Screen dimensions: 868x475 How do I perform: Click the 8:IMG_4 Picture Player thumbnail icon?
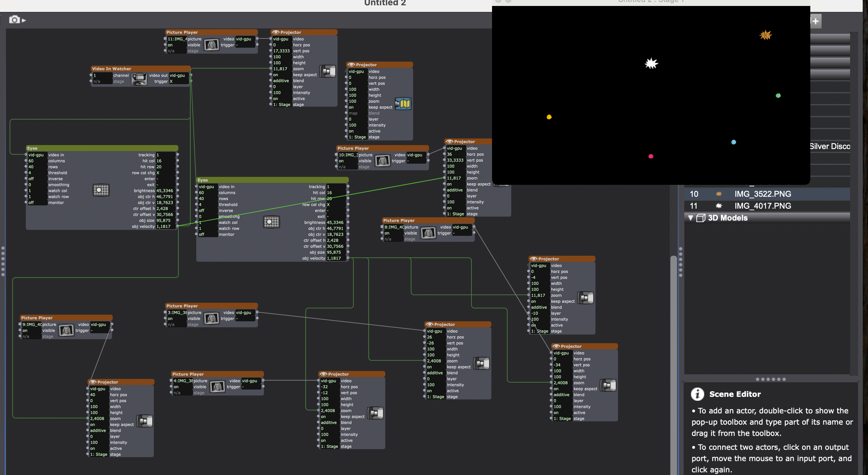coord(428,233)
